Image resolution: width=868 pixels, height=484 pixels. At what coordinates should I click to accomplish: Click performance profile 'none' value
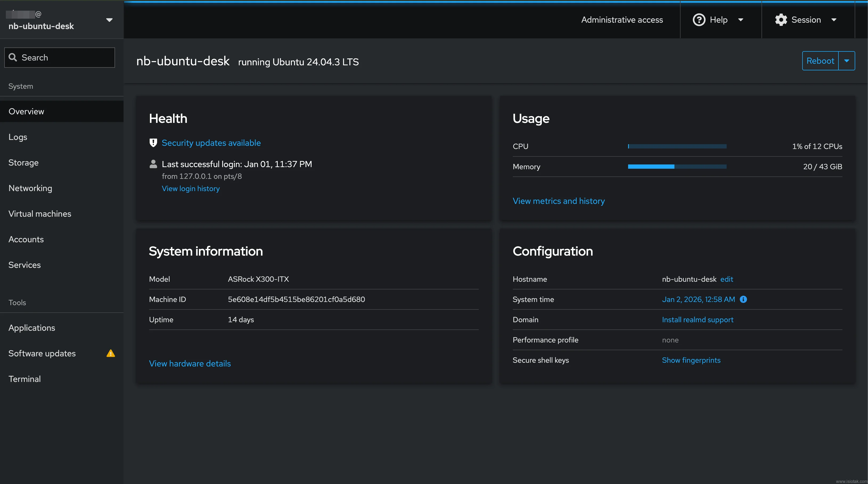pyautogui.click(x=670, y=340)
